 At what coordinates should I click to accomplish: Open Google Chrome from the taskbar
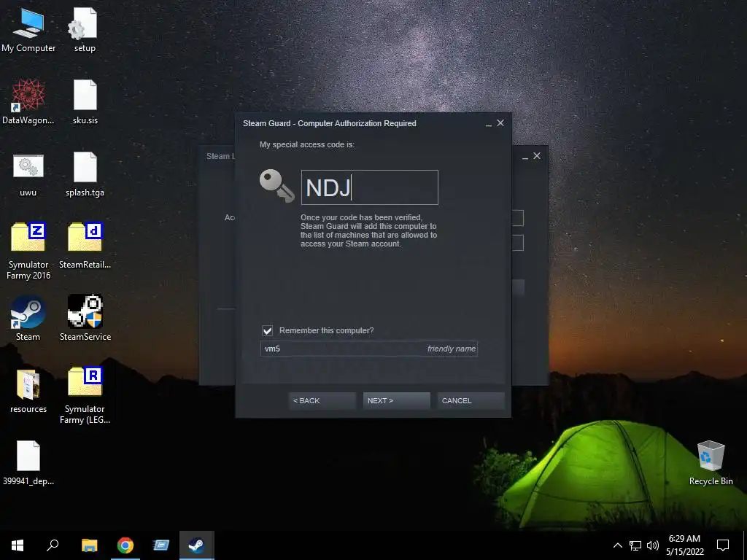coord(125,545)
